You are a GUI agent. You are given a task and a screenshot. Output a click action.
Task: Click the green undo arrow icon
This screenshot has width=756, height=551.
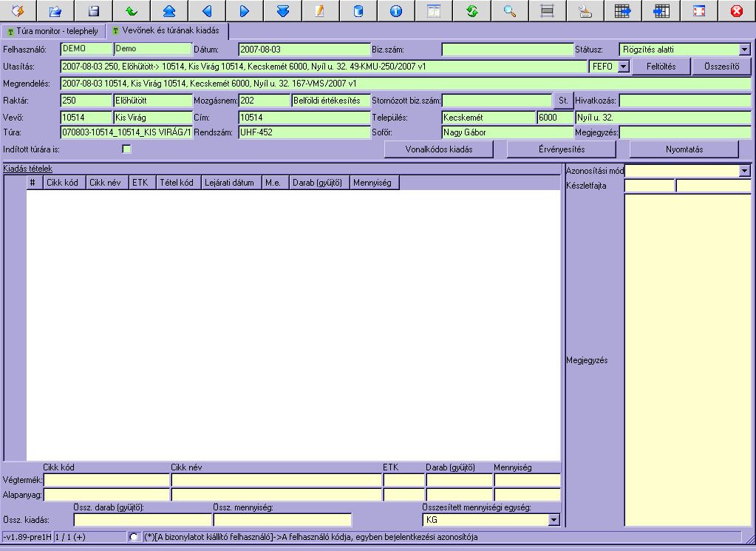(x=131, y=11)
